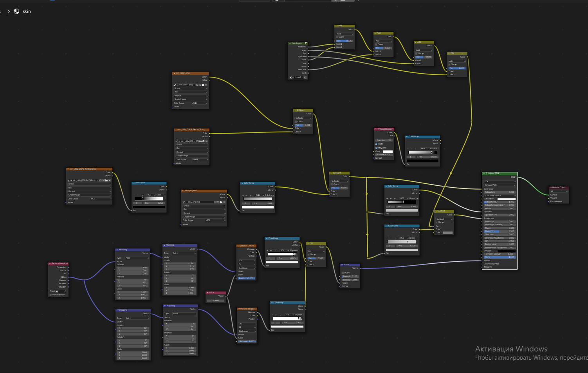The image size is (588, 373).
Task: Expand Subsurface Radius in Principled BSDF
Action: 500,196
